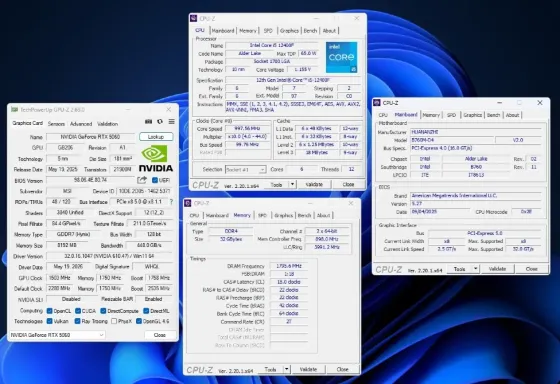Toggle the DirectML checkbox
Viewport: 560px width, 384px height.
tap(146, 311)
